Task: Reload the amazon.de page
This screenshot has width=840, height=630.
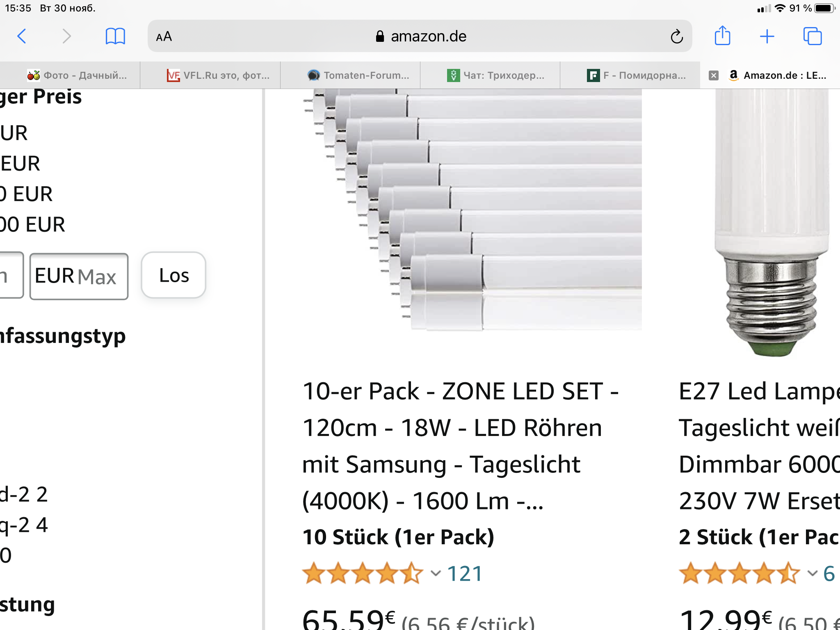Action: point(676,37)
